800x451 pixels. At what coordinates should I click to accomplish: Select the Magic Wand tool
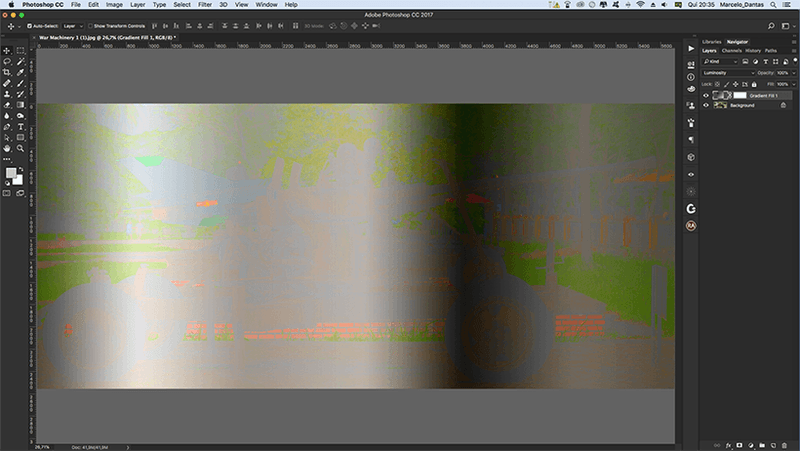pyautogui.click(x=20, y=61)
